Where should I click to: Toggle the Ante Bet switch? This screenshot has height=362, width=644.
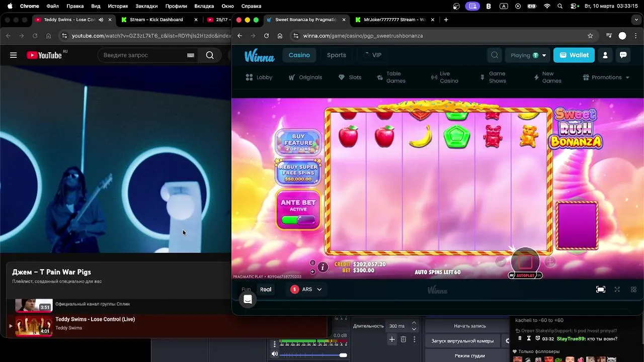coord(298,220)
